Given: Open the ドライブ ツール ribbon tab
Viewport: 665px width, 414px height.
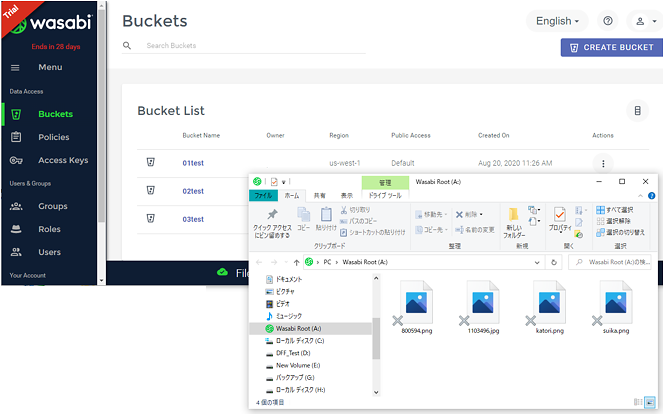Looking at the screenshot, I should [x=385, y=196].
